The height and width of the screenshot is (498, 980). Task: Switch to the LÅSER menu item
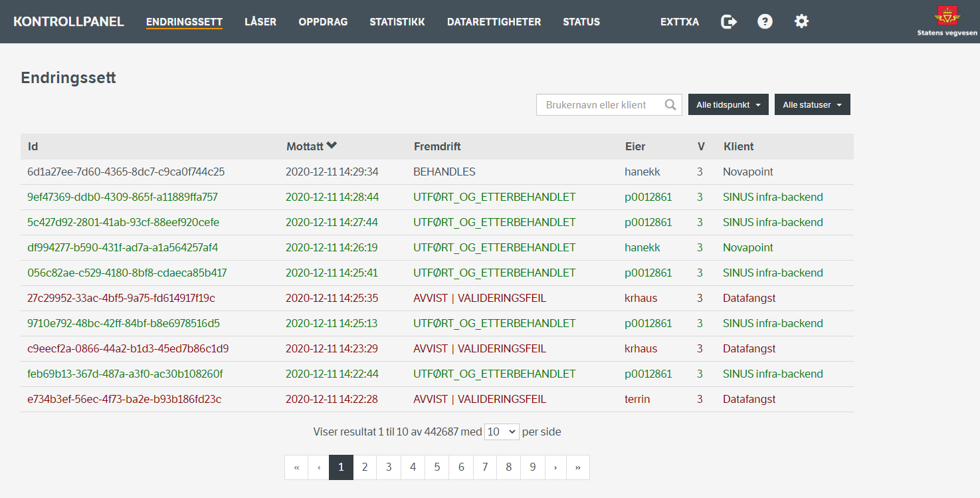[x=260, y=22]
